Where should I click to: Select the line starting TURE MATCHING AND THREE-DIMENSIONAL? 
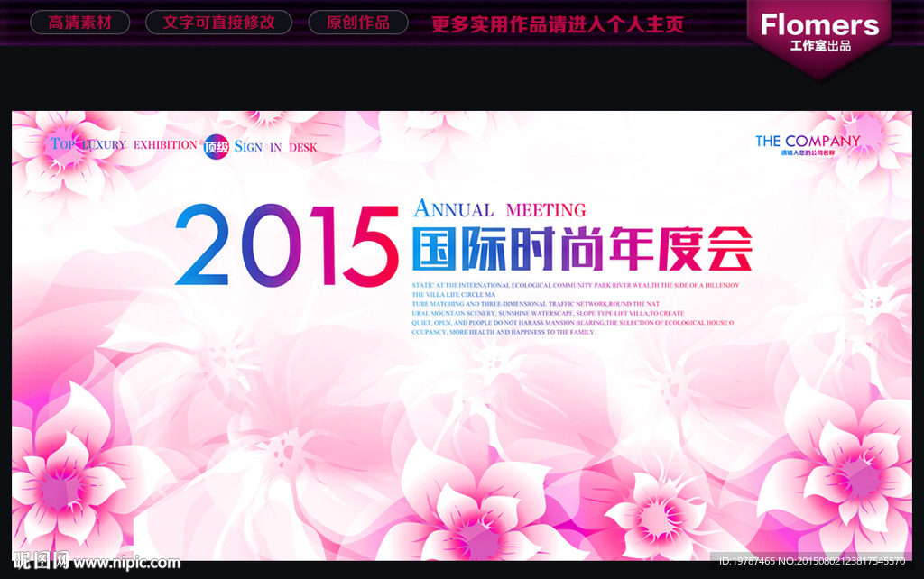[x=536, y=304]
